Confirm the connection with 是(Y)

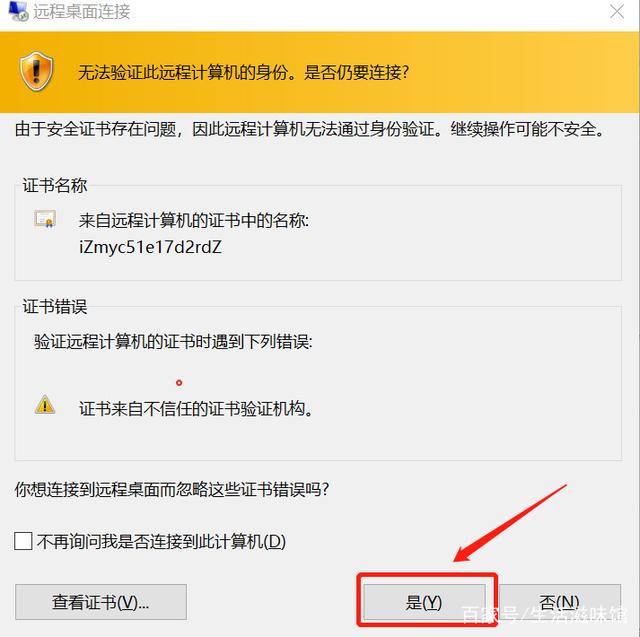tap(424, 602)
